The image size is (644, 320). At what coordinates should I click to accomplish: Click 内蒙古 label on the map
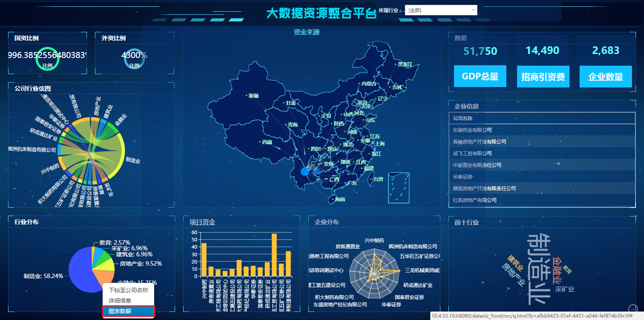click(x=369, y=84)
